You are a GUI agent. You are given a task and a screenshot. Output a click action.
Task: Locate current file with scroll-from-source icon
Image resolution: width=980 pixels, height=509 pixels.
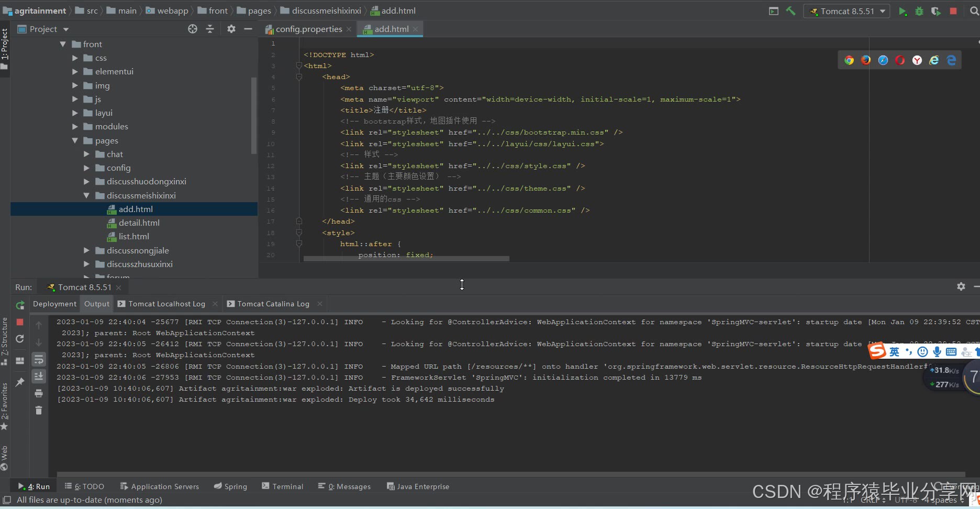click(x=193, y=29)
